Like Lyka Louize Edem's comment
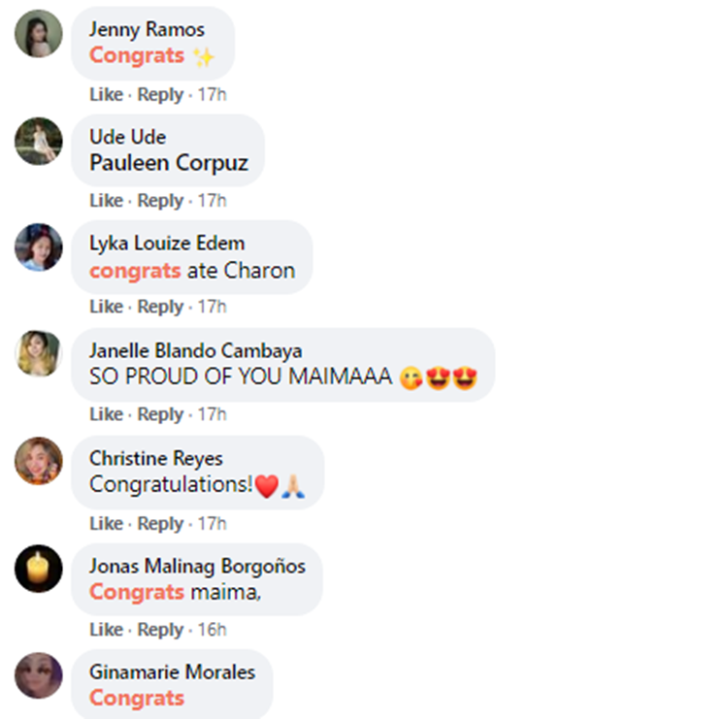Viewport: 728px width, 719px height. [107, 307]
